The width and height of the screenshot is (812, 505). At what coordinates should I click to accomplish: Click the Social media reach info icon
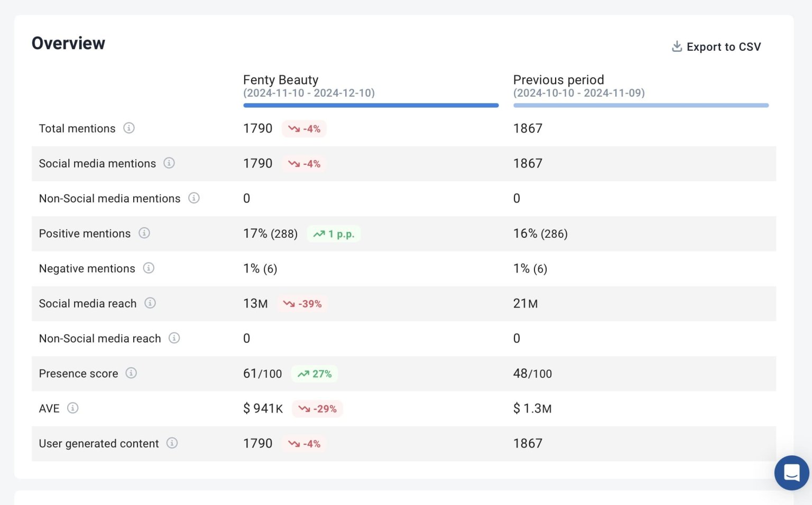(150, 303)
